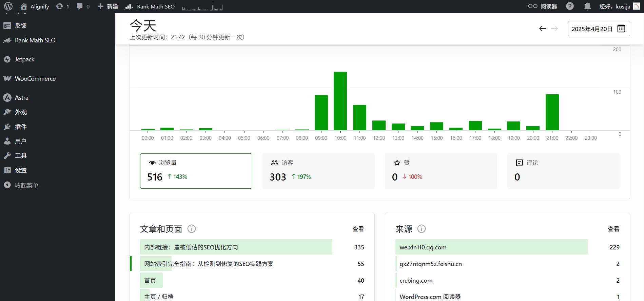Select the 赞 likes card
The image size is (644, 301).
pos(441,171)
